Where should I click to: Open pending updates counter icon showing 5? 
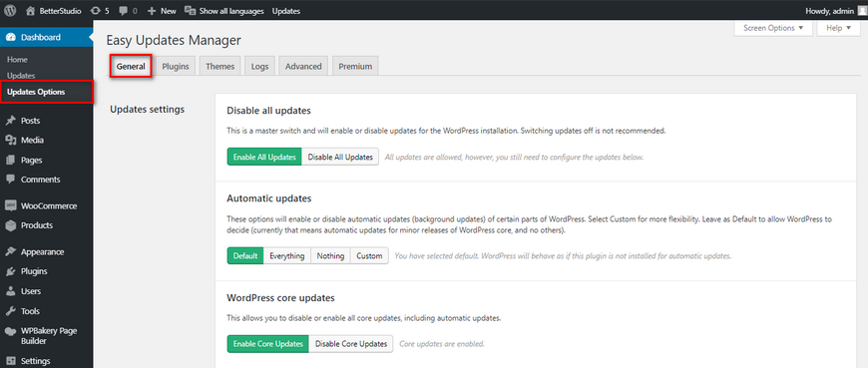(96, 11)
